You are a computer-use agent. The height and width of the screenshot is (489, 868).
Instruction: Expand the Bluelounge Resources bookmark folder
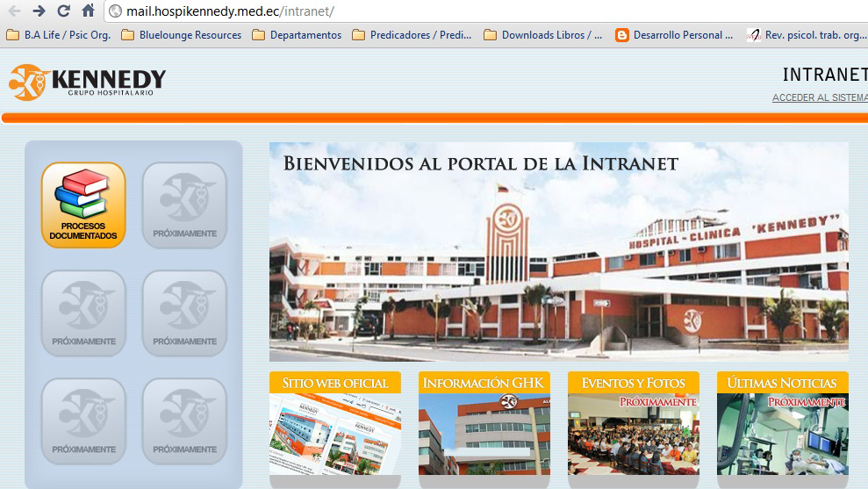(x=181, y=35)
